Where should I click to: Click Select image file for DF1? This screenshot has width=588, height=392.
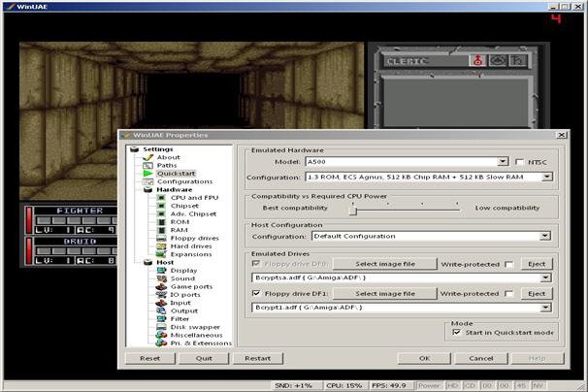pos(384,293)
